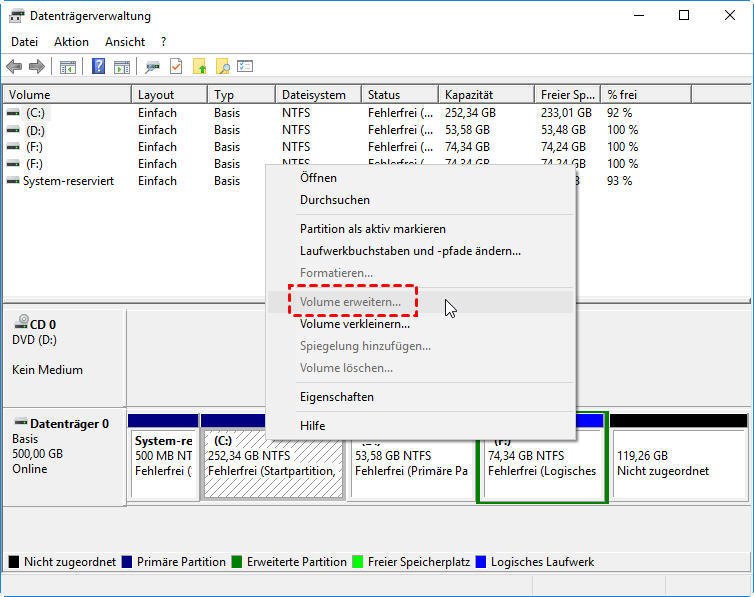Click the black Nicht zugeordnet legend swatch
This screenshot has height=597, width=754.
pos(14,561)
